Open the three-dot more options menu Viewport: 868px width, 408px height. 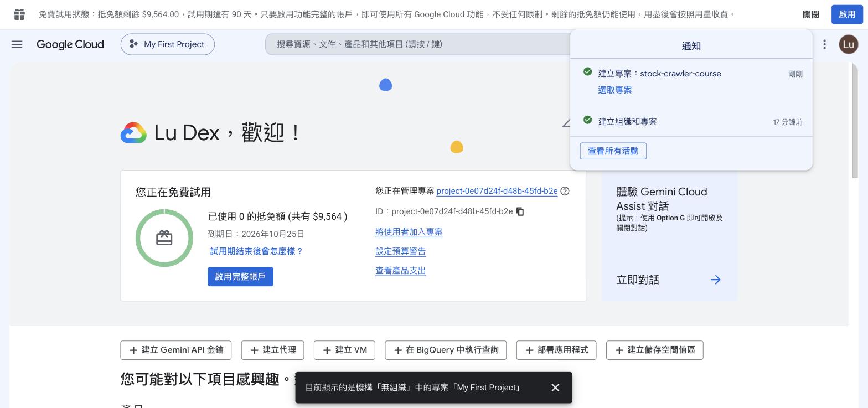[x=824, y=44]
